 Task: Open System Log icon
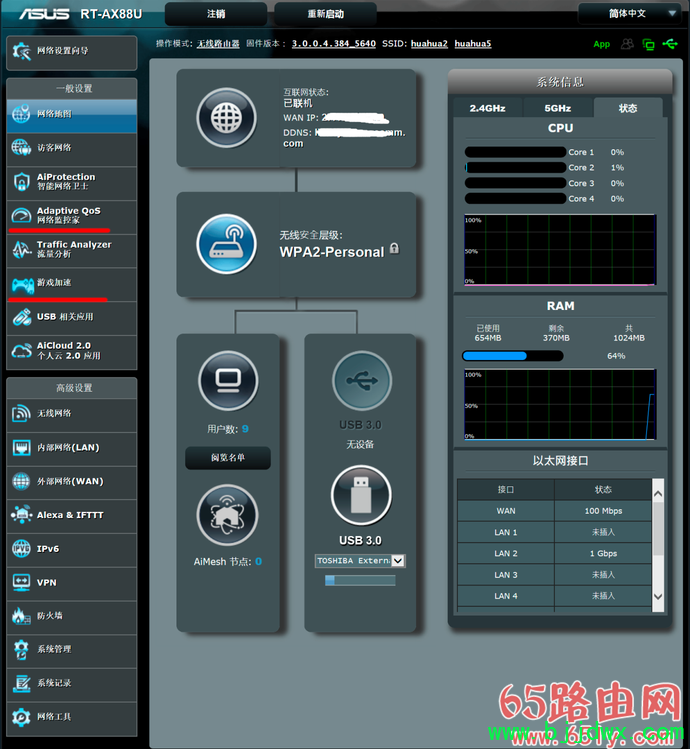click(x=22, y=683)
